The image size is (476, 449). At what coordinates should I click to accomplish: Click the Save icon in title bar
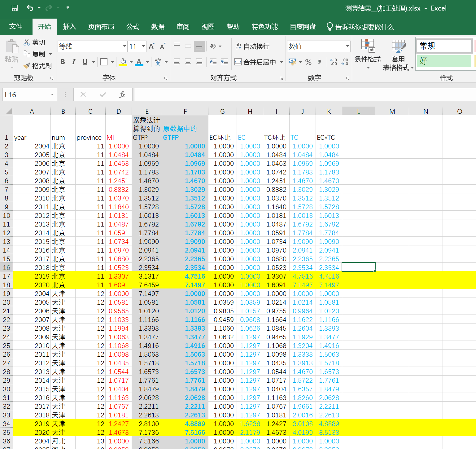coord(15,8)
